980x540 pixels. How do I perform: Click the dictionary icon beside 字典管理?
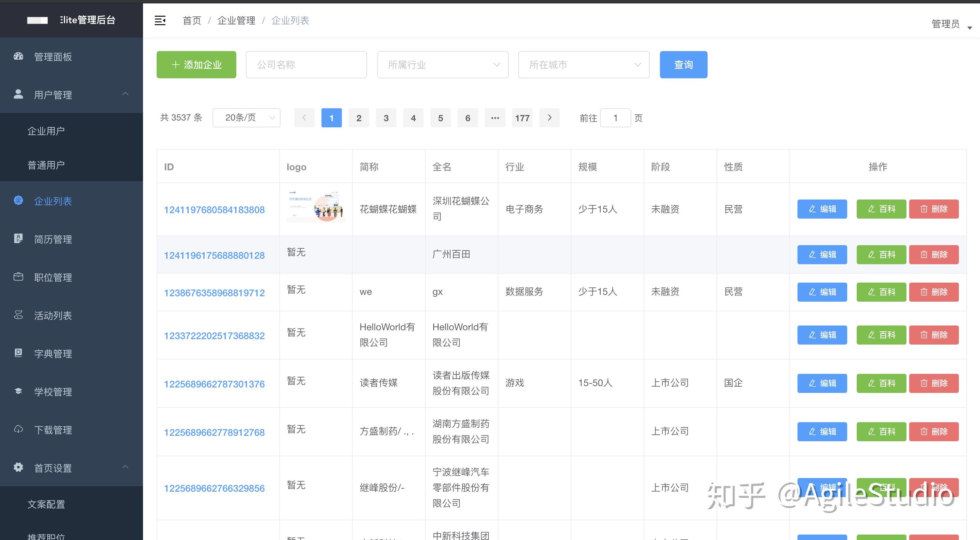(x=18, y=352)
